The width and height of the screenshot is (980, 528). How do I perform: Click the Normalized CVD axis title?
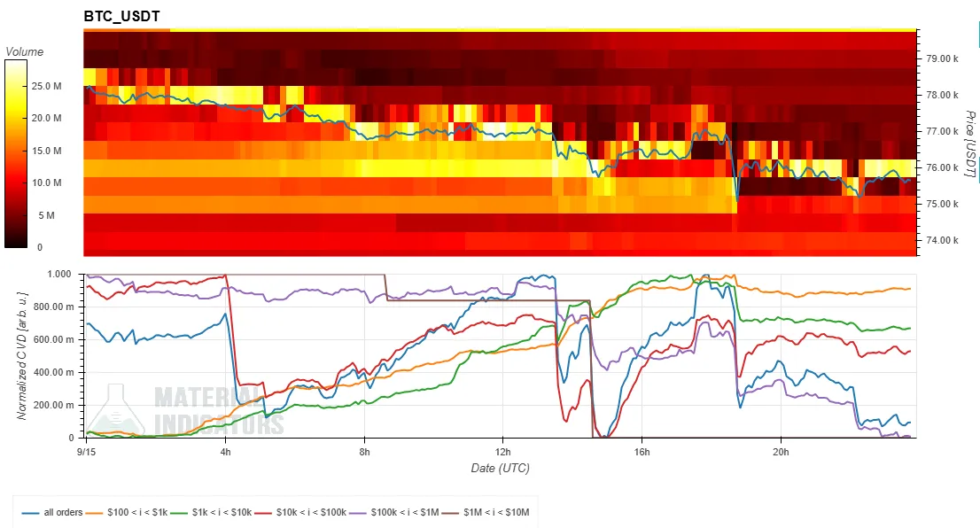click(22, 355)
